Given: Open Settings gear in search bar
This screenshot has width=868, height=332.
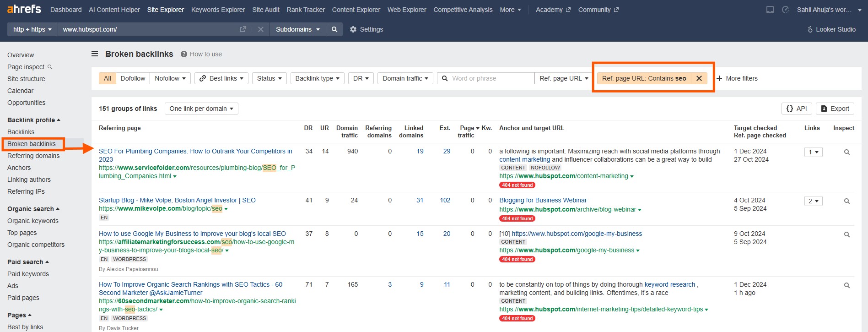Looking at the screenshot, I should [x=367, y=29].
